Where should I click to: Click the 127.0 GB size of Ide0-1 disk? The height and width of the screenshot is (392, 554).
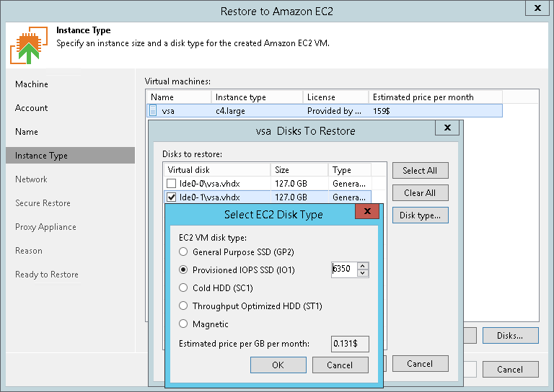(x=291, y=197)
